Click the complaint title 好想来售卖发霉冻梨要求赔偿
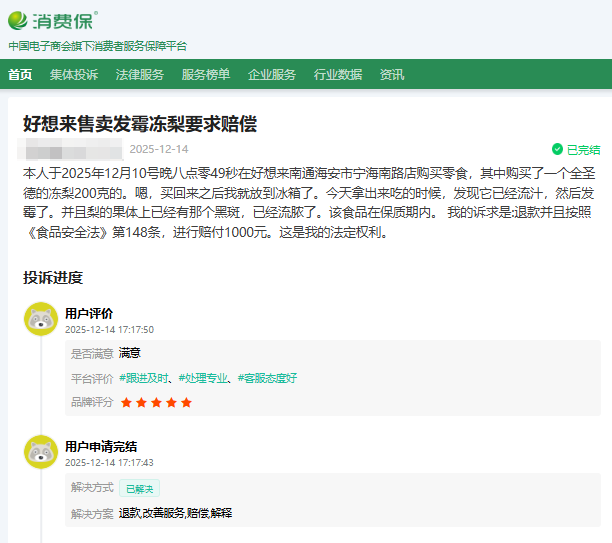The height and width of the screenshot is (543, 612). tap(140, 124)
